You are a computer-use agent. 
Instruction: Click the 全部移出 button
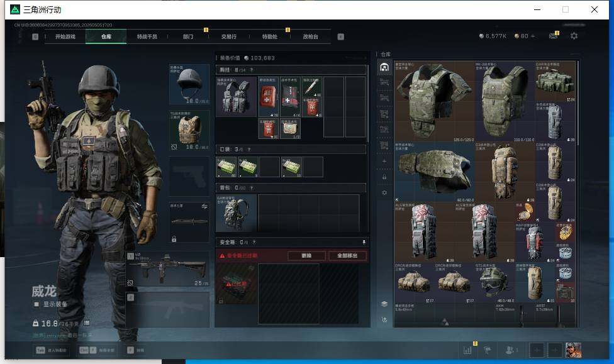pyautogui.click(x=347, y=256)
